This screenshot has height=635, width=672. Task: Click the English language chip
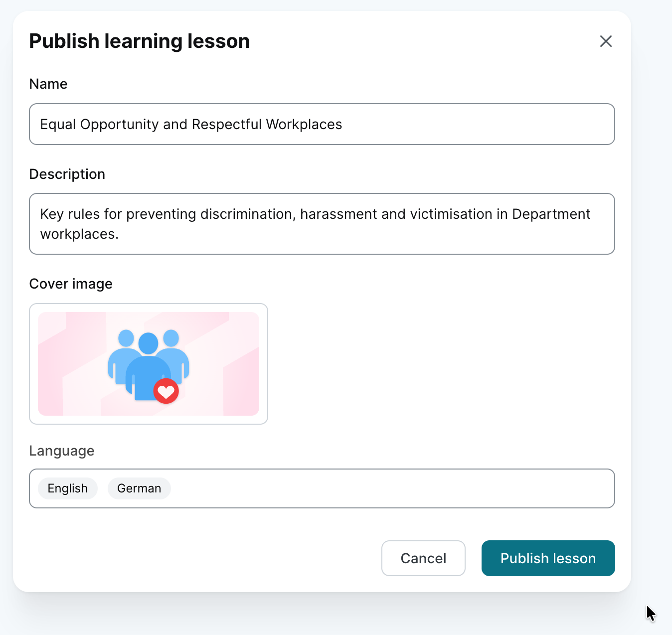68,488
